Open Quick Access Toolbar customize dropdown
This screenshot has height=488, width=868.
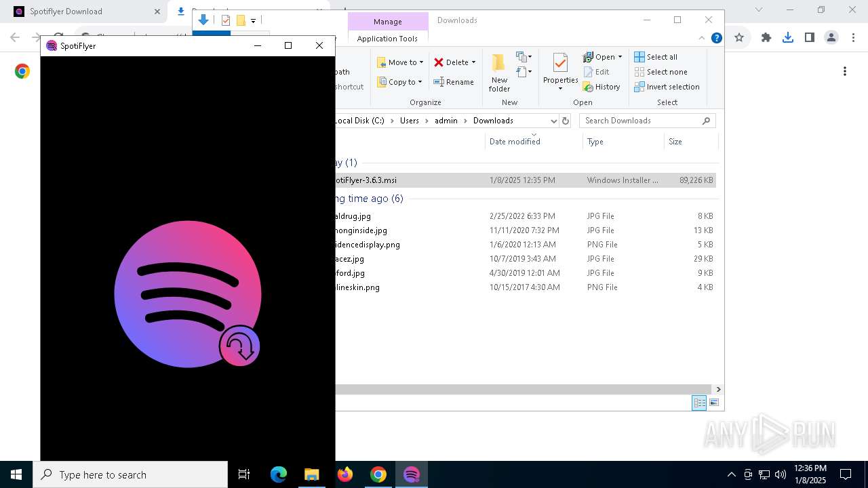253,21
